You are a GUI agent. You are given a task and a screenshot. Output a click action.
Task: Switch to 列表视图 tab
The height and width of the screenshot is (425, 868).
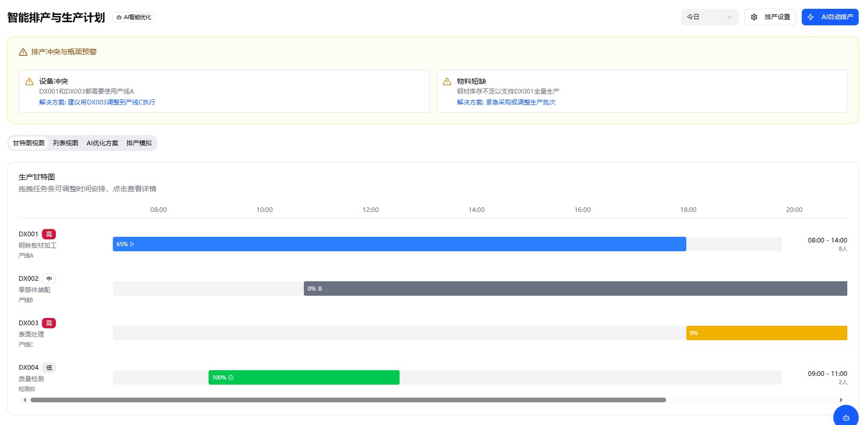point(65,143)
